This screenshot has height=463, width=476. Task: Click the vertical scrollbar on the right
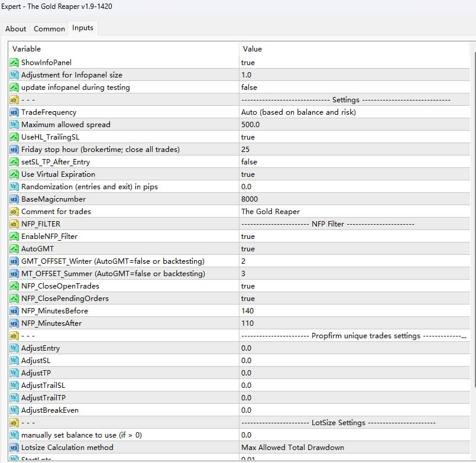point(472,237)
